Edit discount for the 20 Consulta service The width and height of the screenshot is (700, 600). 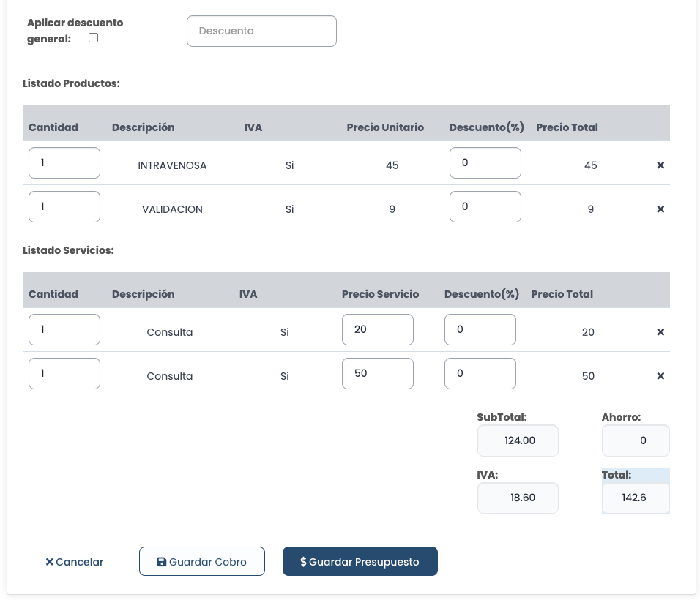pos(480,330)
